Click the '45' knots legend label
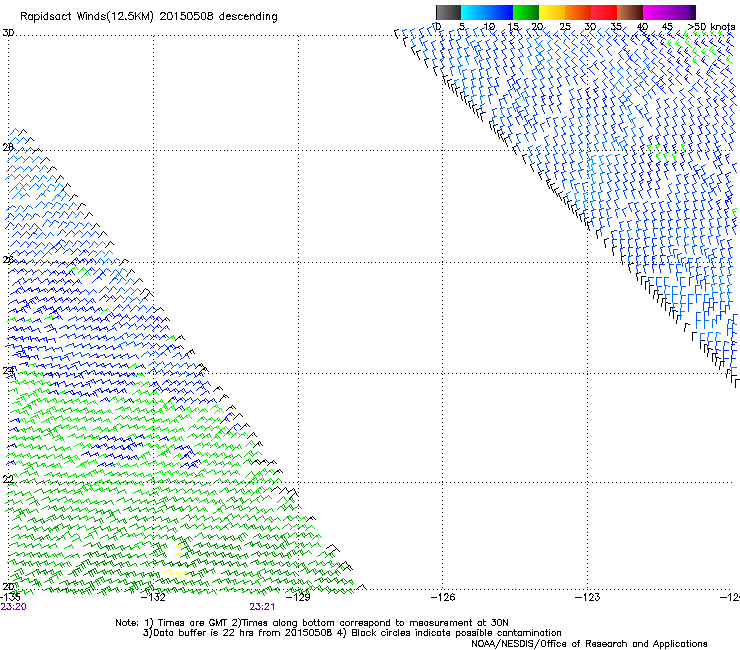Image resolution: width=740 pixels, height=650 pixels. pos(667,27)
